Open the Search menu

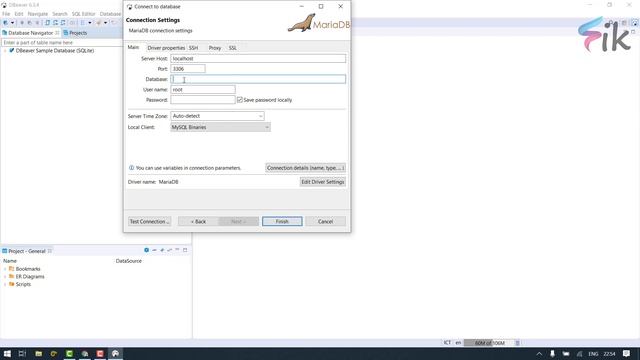(x=60, y=14)
